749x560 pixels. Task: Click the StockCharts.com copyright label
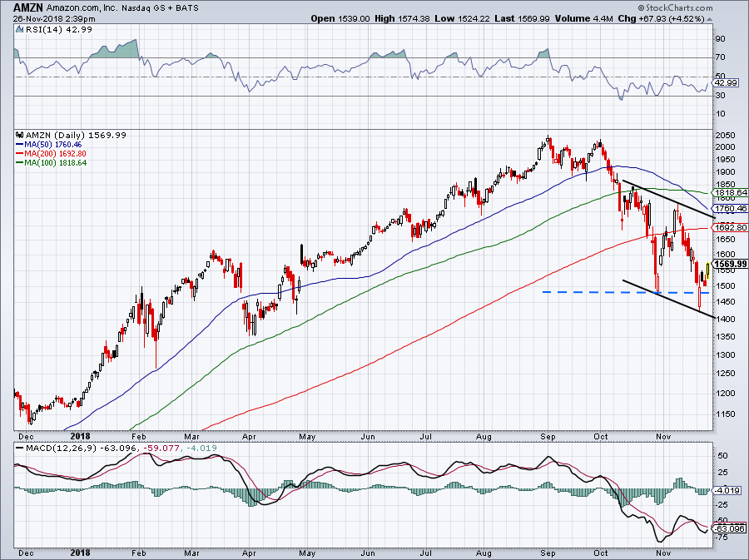click(675, 7)
